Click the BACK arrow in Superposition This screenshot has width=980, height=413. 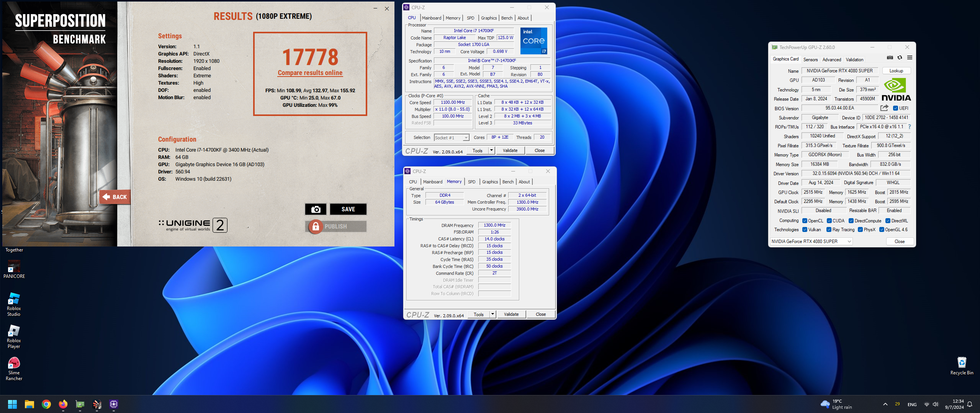[x=115, y=197]
